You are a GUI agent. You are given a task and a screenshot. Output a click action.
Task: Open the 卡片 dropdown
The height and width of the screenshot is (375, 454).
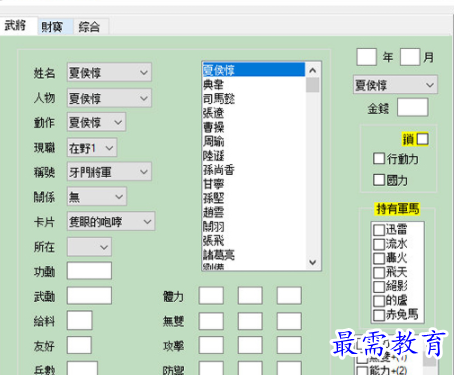click(111, 221)
